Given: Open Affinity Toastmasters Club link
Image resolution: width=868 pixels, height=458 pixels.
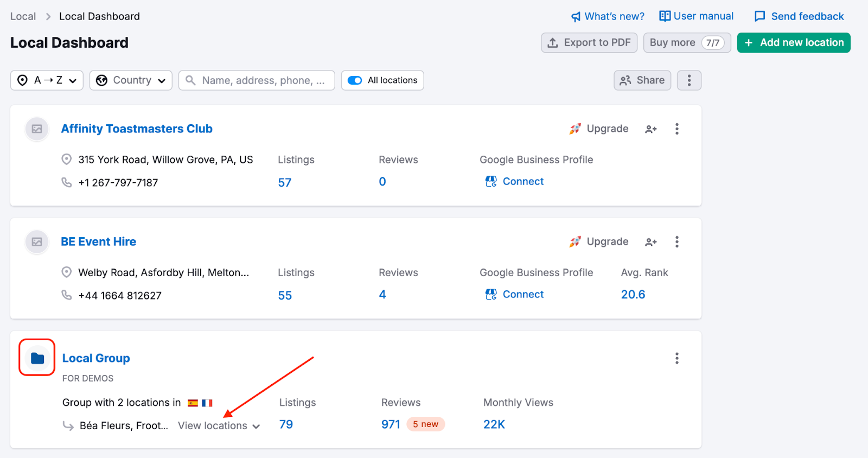Looking at the screenshot, I should 137,129.
